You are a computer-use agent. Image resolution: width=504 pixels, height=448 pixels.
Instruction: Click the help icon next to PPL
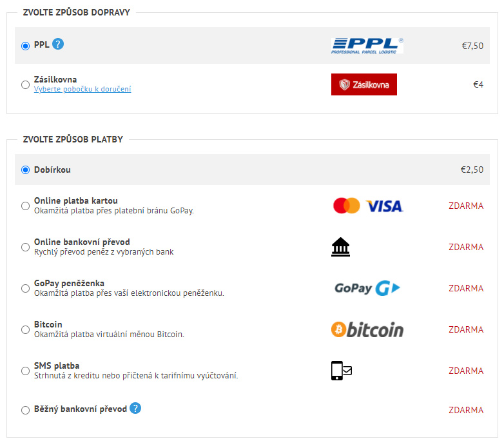tap(58, 44)
